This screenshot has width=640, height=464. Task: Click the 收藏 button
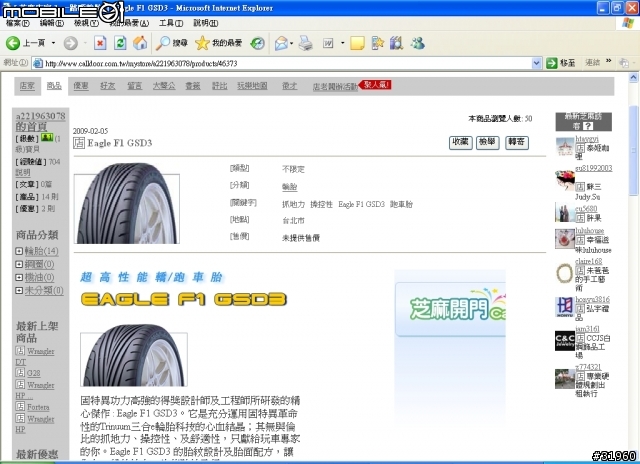point(461,142)
